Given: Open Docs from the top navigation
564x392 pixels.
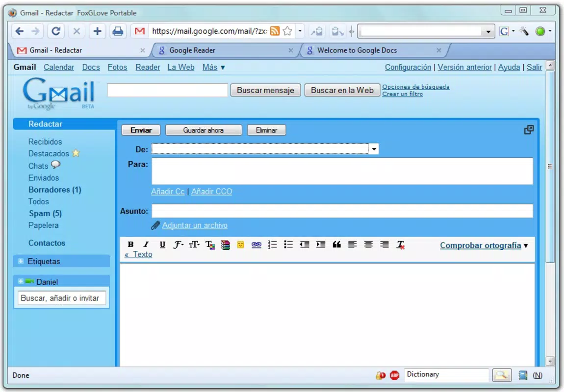Looking at the screenshot, I should [x=91, y=67].
